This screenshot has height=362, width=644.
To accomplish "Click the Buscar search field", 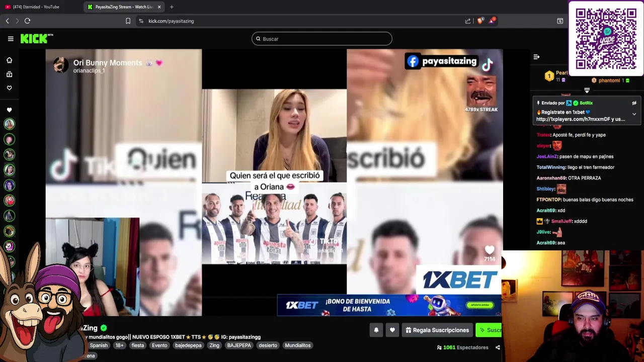I will coord(322,39).
